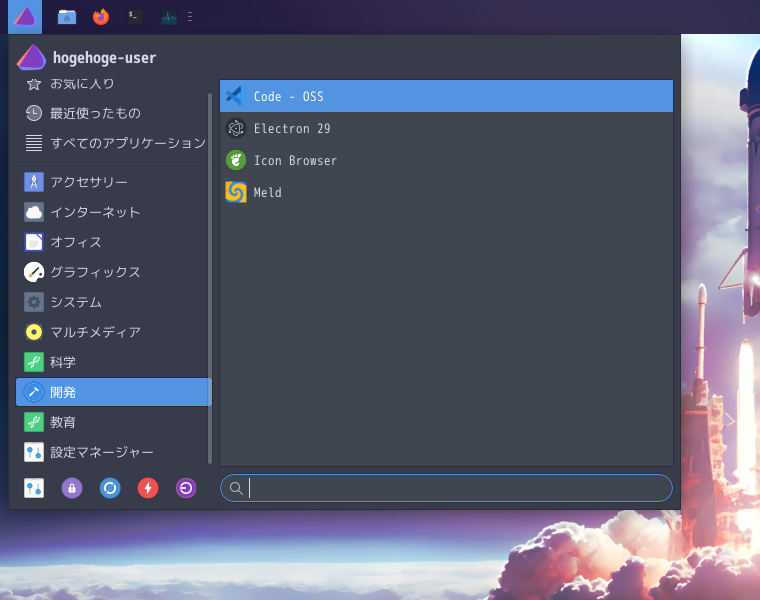
Task: Click the hogehoge-user profile icon
Action: (32, 57)
